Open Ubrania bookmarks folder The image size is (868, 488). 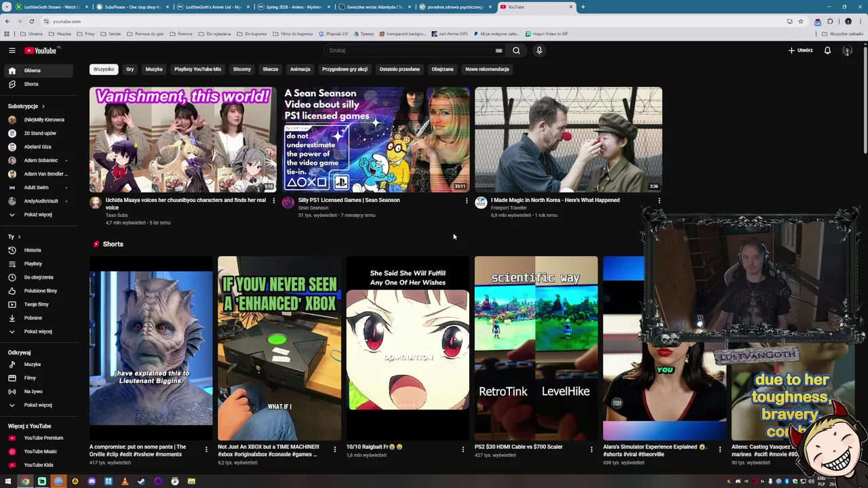[31, 34]
